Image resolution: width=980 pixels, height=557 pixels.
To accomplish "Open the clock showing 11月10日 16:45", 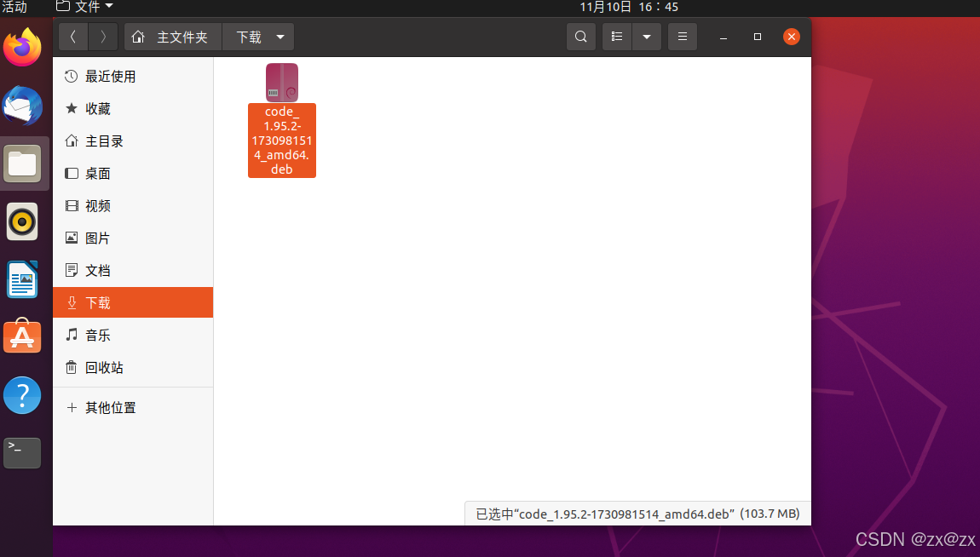I will [629, 7].
